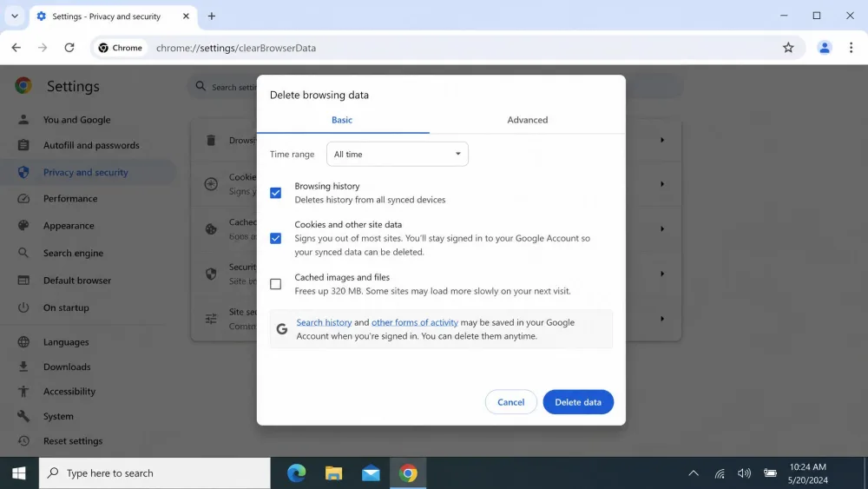This screenshot has width=868, height=489.
Task: Open Microsoft Edge from taskbar
Action: 296,473
